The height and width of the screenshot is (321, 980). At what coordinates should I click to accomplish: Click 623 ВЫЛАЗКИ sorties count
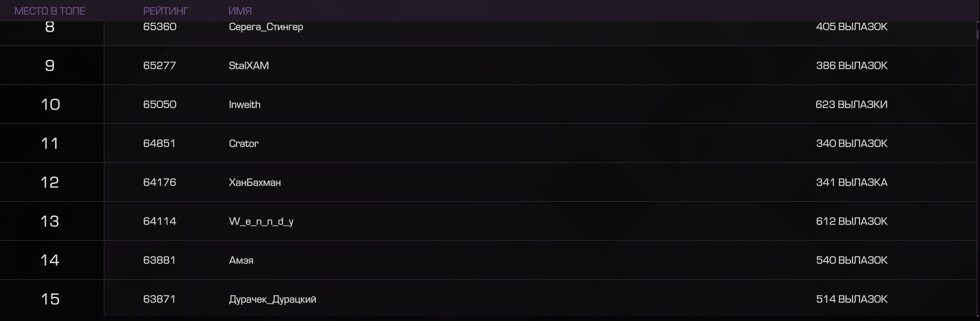[x=852, y=104]
